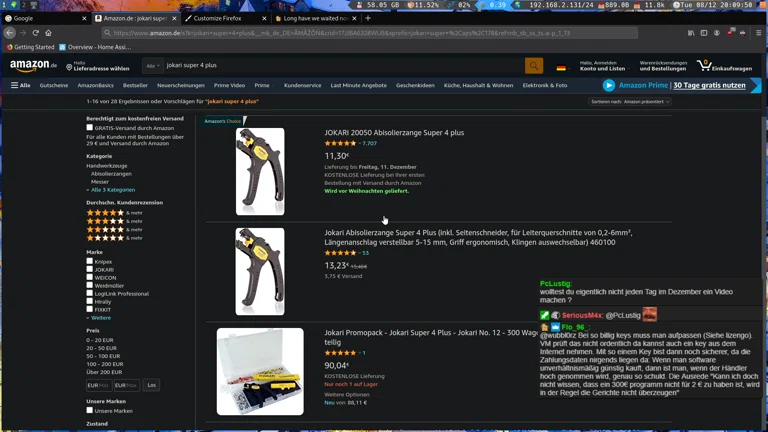This screenshot has height=432, width=768.
Task: Click the Amazon search magnifier button
Action: click(x=534, y=66)
